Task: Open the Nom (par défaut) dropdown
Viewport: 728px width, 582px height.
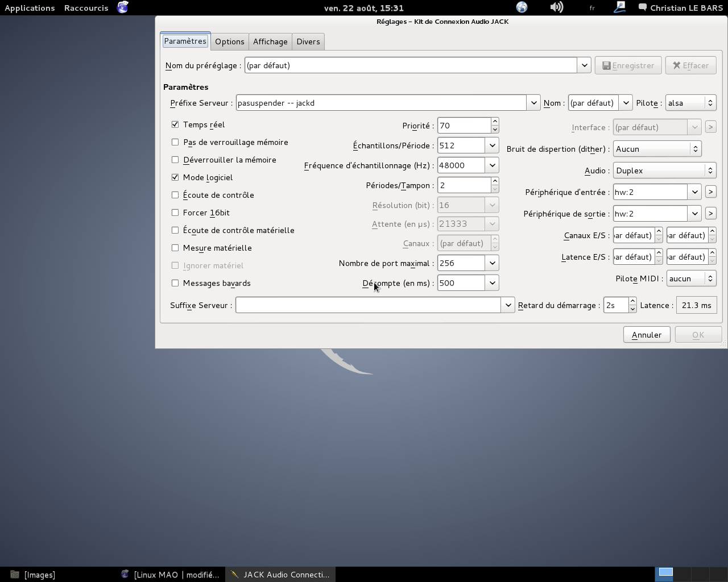Action: click(626, 103)
